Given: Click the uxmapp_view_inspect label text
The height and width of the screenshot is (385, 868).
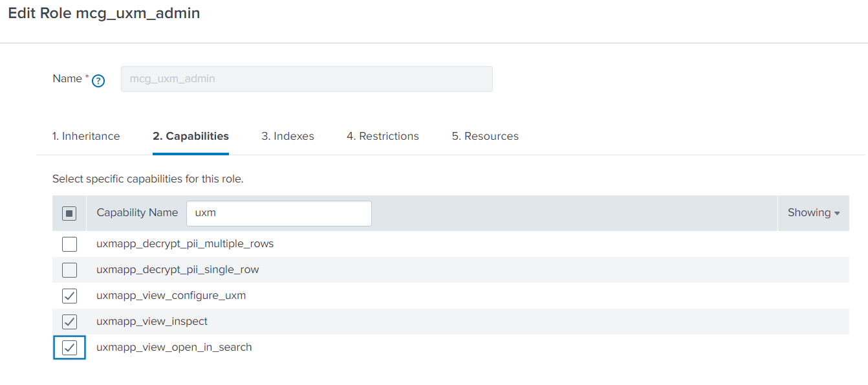Looking at the screenshot, I should point(152,322).
